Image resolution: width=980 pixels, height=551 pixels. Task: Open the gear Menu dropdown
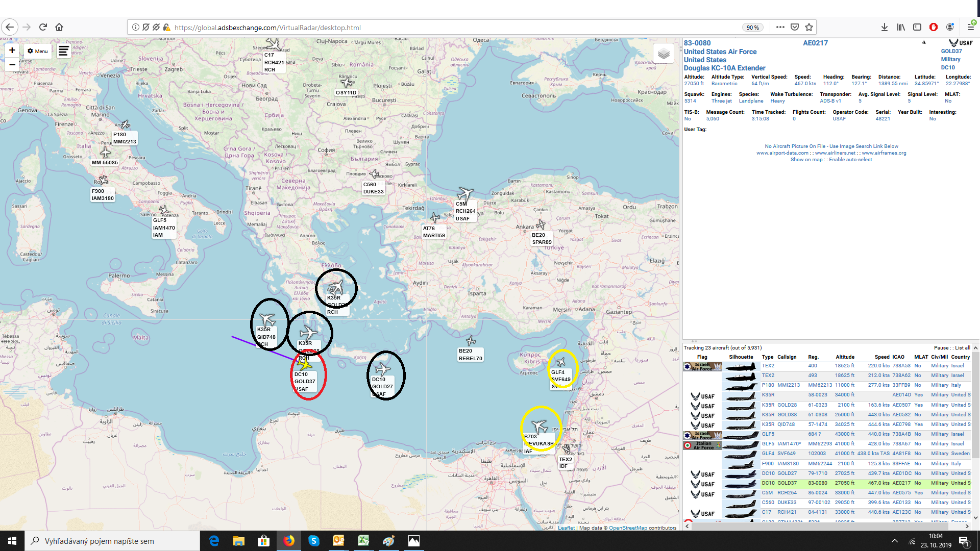38,51
